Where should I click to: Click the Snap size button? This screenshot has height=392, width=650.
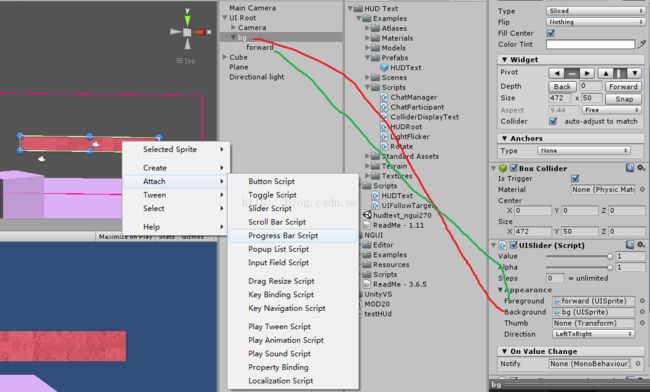623,99
